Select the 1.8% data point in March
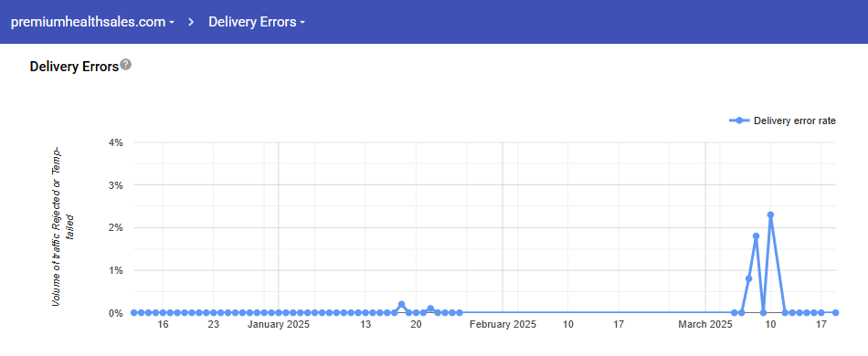The width and height of the screenshot is (868, 356). pyautogui.click(x=756, y=236)
